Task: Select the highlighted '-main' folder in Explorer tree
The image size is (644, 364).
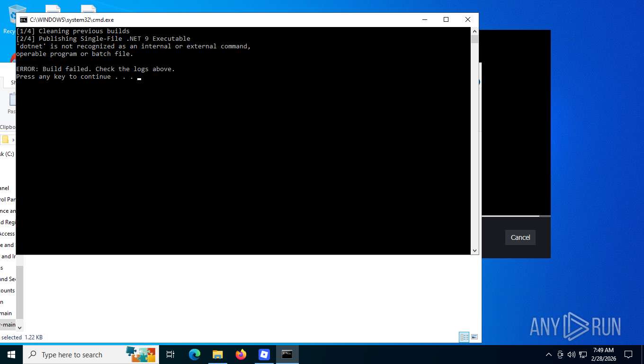Action: click(x=8, y=325)
